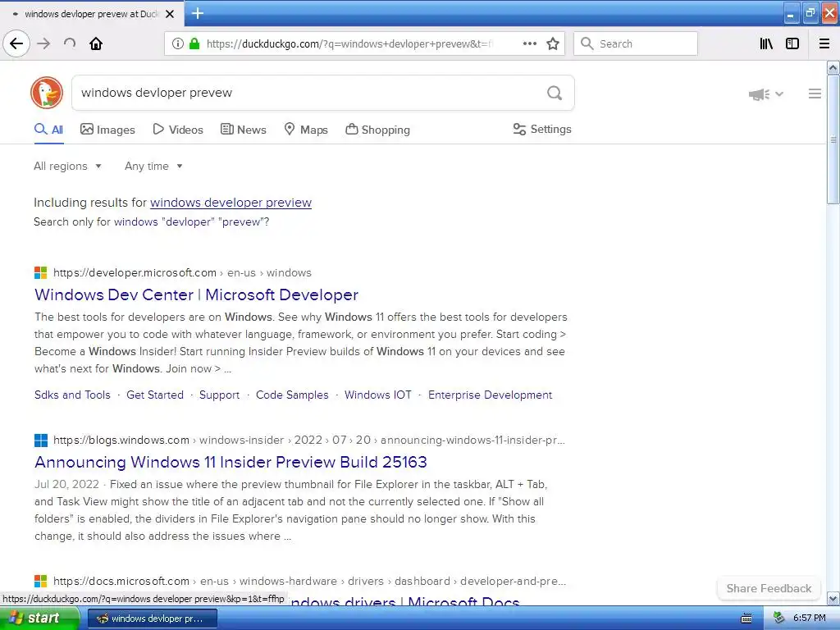Open the Code Samples sitelink
The width and height of the screenshot is (840, 630).
click(x=292, y=395)
